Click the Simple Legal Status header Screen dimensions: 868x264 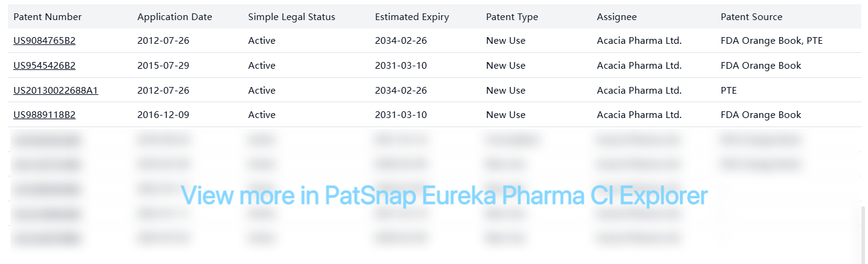coord(291,17)
